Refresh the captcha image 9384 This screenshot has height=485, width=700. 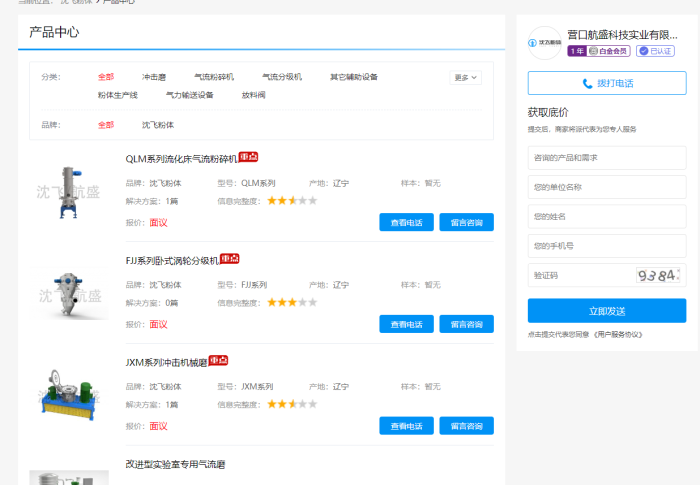point(657,275)
